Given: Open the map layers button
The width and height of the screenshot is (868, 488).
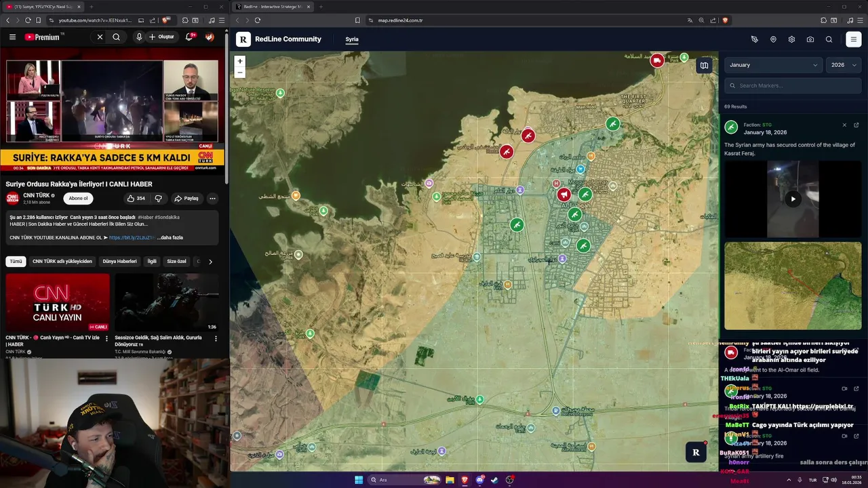Looking at the screenshot, I should [x=705, y=66].
